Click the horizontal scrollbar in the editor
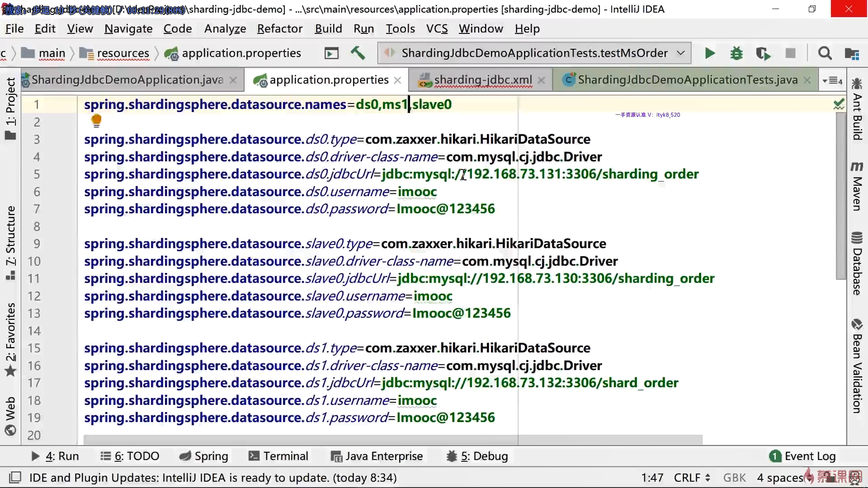Viewport: 868px width, 488px height. click(392, 439)
